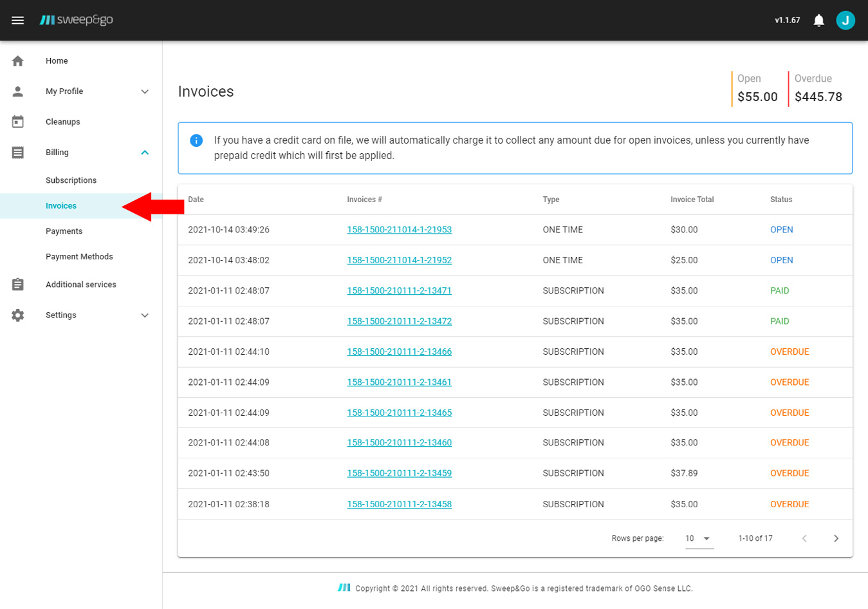868x609 pixels.
Task: Select Subscriptions in the sidebar
Action: pos(71,180)
